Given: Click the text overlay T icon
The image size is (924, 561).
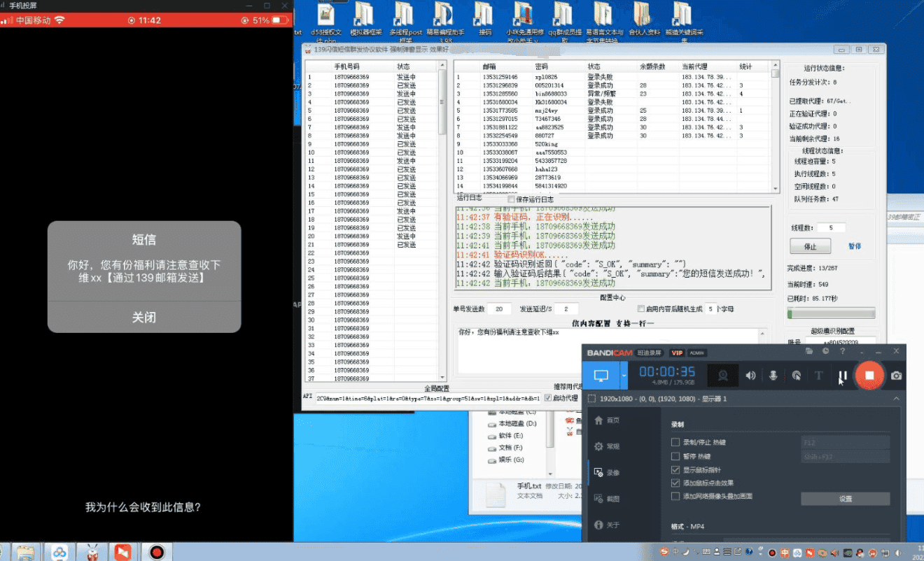Looking at the screenshot, I should coord(818,376).
